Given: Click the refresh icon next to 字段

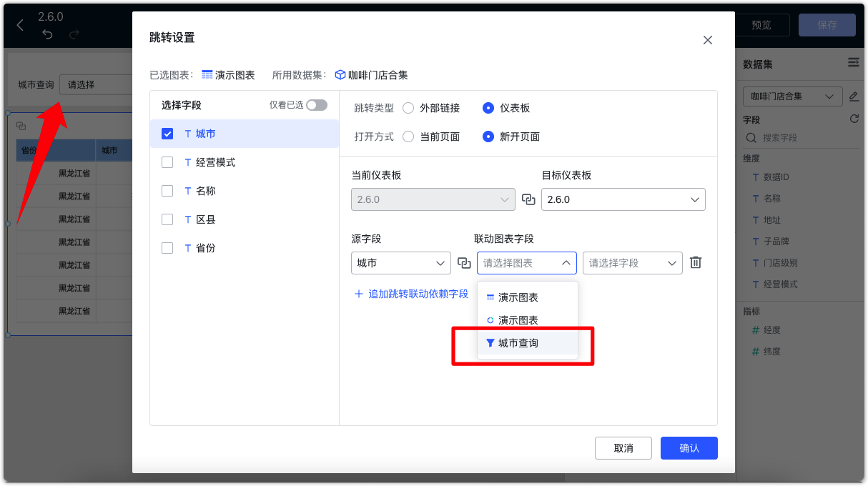Looking at the screenshot, I should (854, 118).
